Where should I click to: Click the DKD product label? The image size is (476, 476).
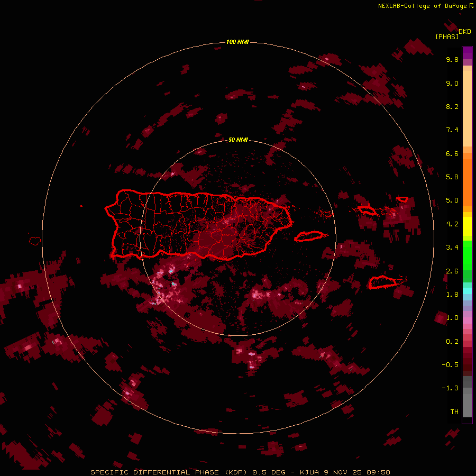point(465,32)
